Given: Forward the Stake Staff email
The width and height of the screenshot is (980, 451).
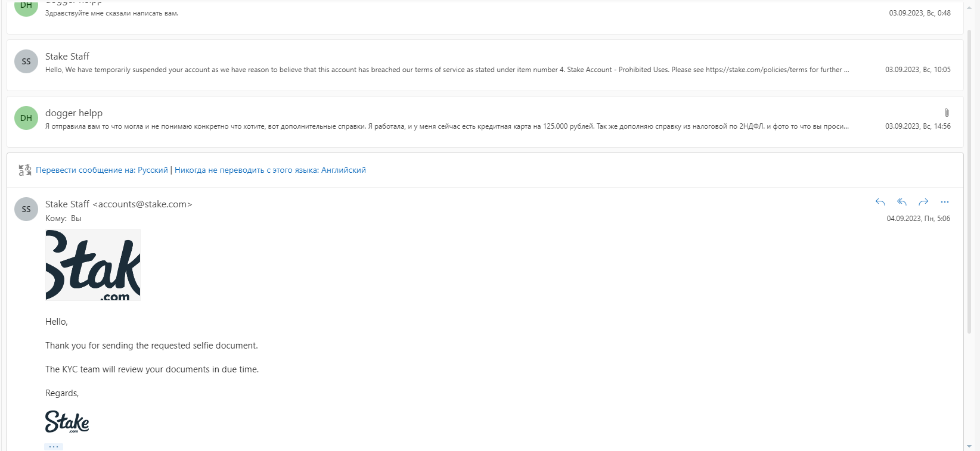Looking at the screenshot, I should pos(923,202).
